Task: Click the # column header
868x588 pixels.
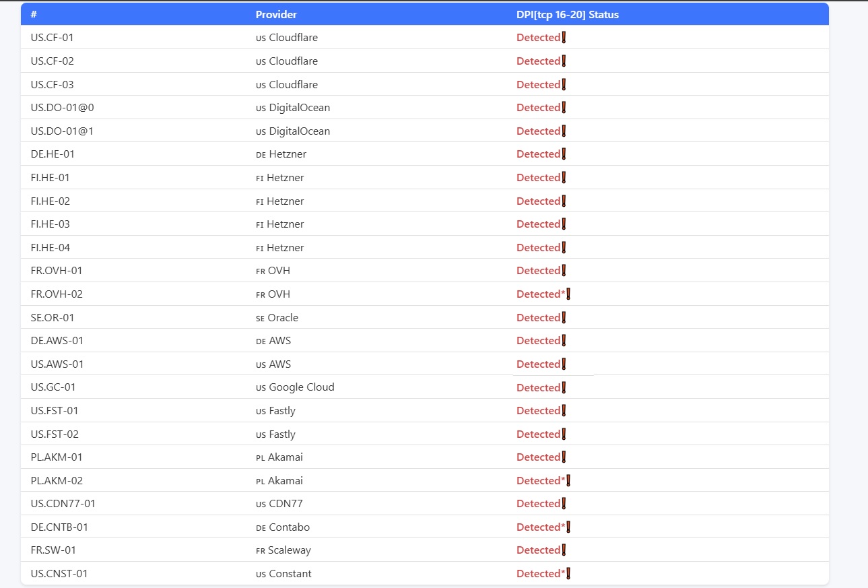Action: [34, 14]
